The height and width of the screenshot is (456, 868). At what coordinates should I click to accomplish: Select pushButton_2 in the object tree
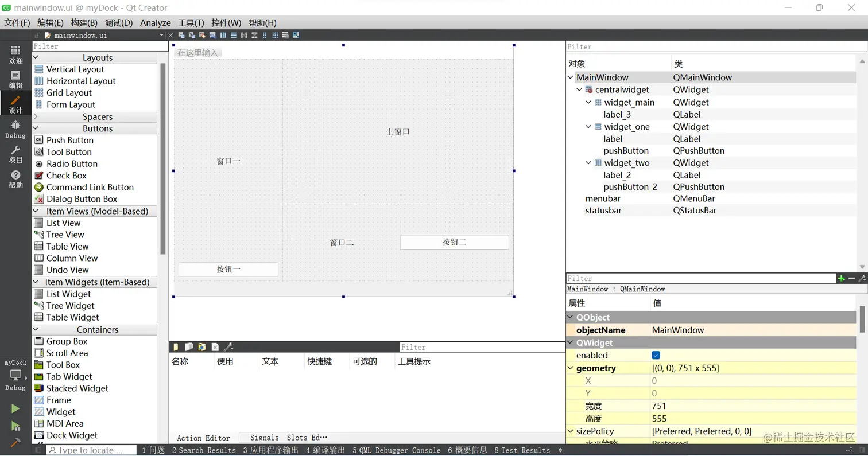tap(630, 187)
